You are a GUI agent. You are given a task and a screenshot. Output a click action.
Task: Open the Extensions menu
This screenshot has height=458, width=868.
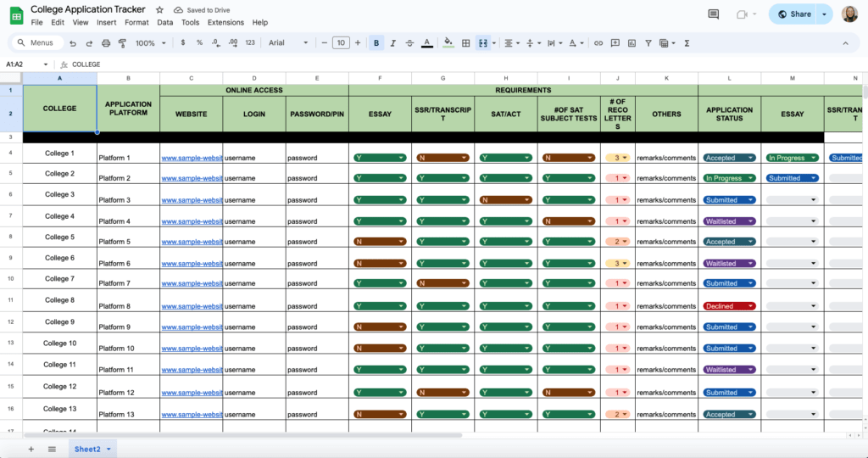(x=225, y=23)
